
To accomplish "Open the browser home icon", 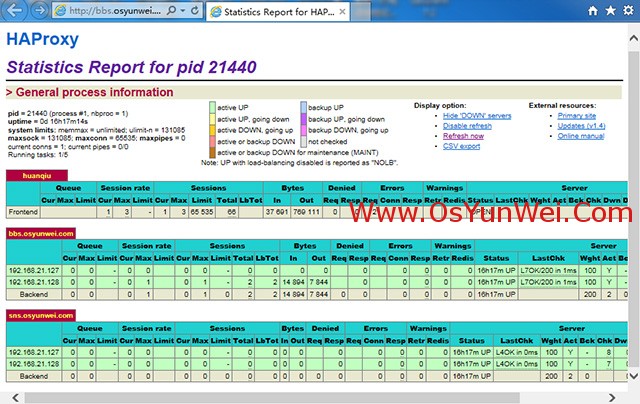I will 592,11.
